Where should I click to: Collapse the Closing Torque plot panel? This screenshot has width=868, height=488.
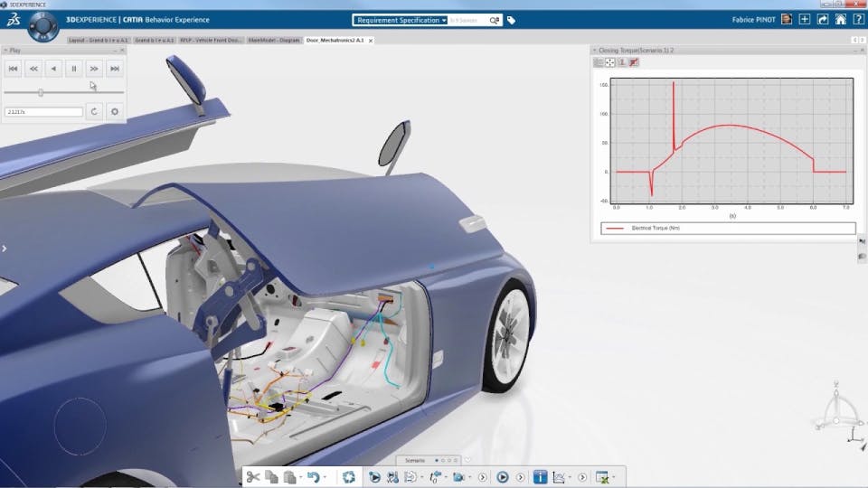(595, 51)
